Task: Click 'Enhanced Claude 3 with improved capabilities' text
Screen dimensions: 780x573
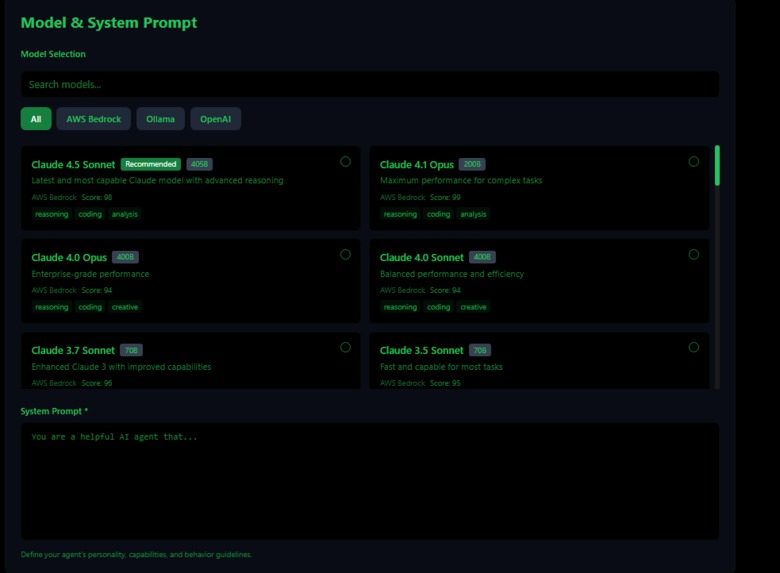Action: coord(121,367)
